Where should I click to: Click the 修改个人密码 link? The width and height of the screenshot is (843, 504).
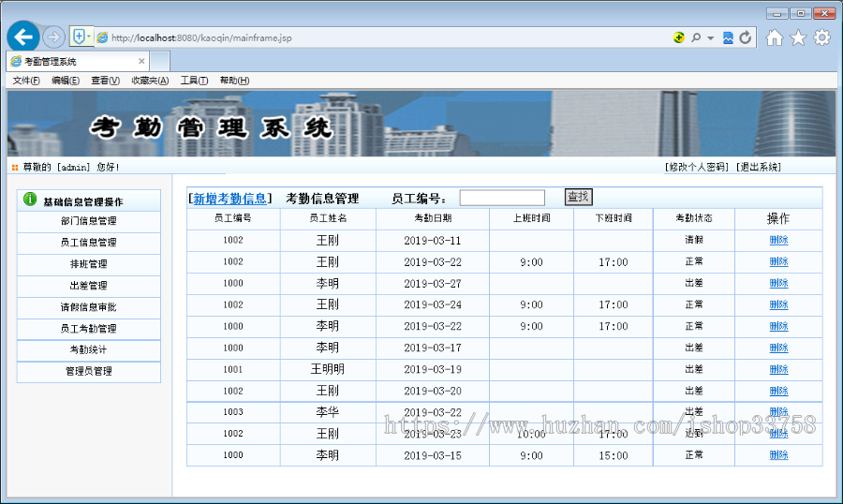tap(697, 168)
